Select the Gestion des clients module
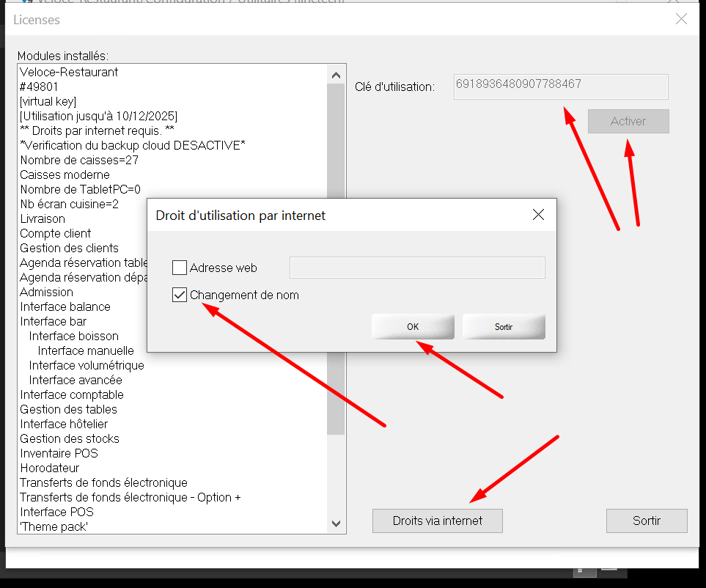Screen dimensions: 706x588 (x=70, y=248)
